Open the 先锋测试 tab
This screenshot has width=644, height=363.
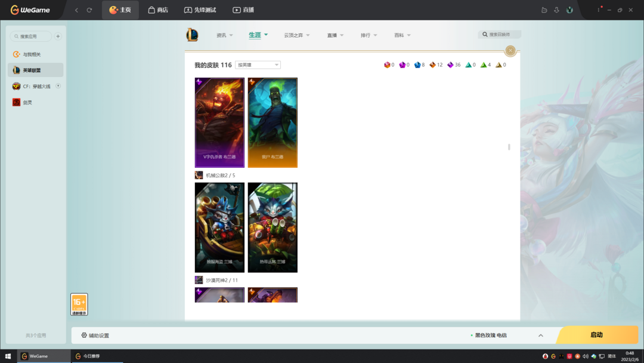(200, 10)
